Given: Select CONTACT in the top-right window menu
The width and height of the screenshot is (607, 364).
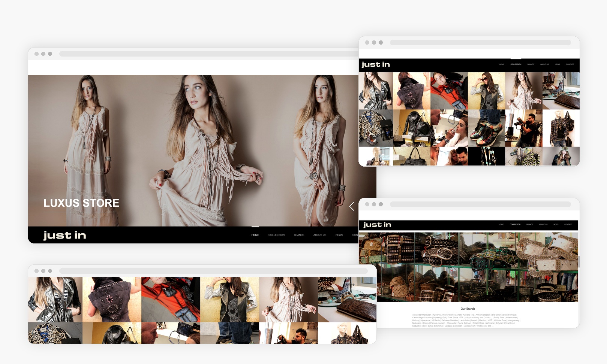Looking at the screenshot, I should click(x=570, y=64).
